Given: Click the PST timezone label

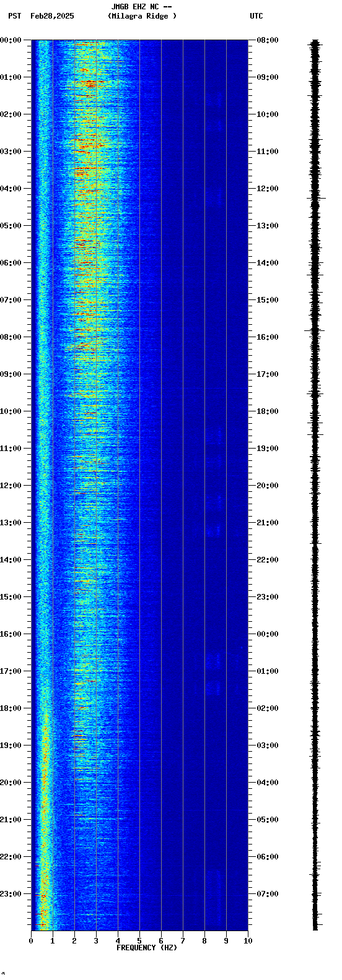Looking at the screenshot, I should click(14, 16).
